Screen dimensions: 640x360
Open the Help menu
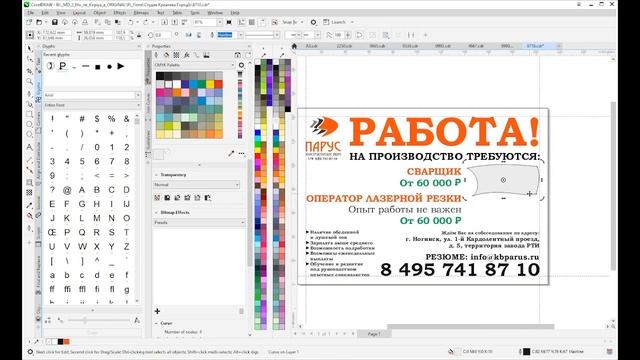point(235,13)
